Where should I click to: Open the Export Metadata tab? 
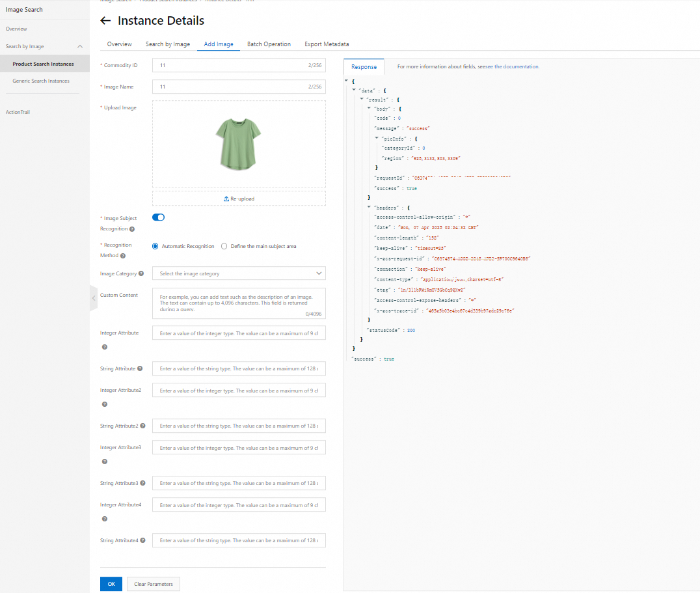[327, 44]
